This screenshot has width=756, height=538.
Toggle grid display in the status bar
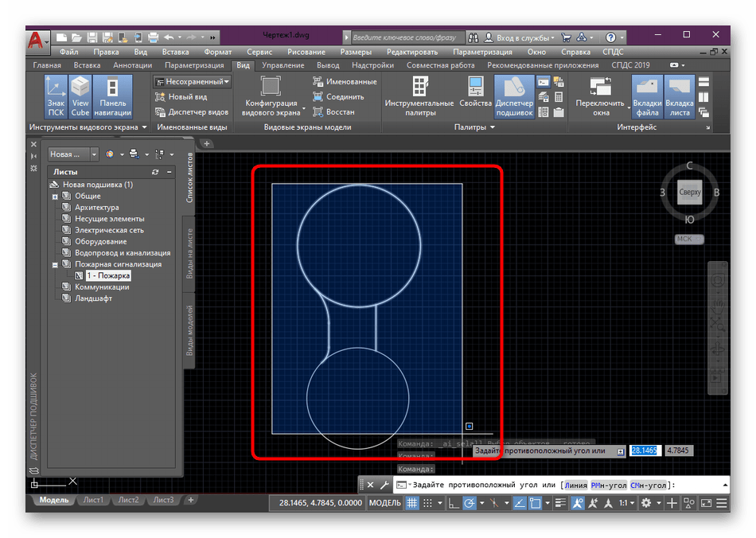pyautogui.click(x=412, y=503)
